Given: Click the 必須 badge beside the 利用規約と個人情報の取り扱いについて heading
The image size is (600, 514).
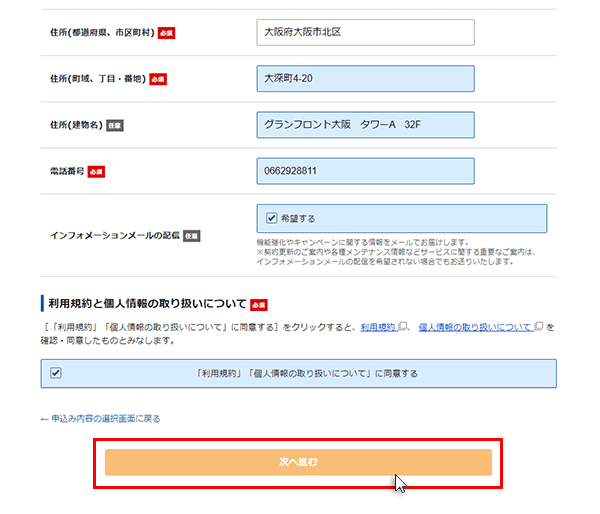Looking at the screenshot, I should (x=259, y=304).
